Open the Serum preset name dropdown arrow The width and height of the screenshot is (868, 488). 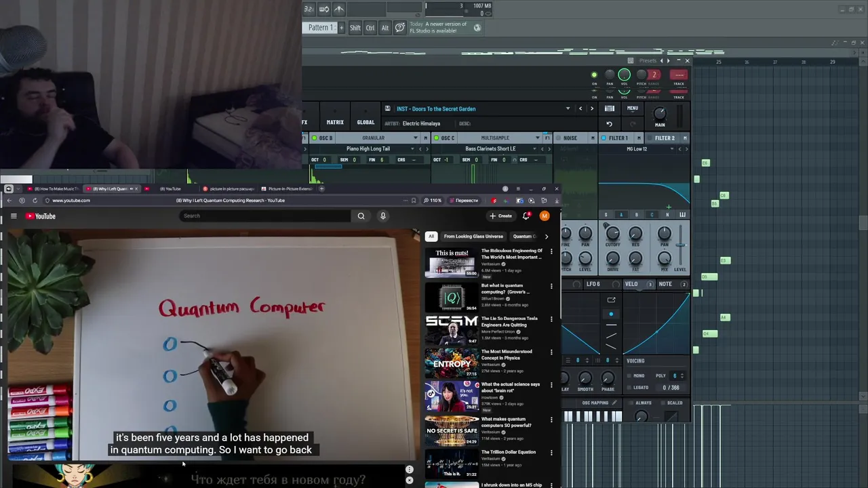(568, 108)
